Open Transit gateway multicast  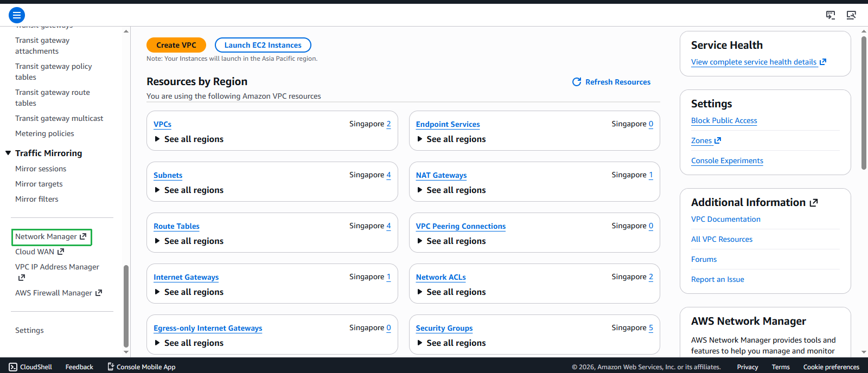(x=59, y=118)
